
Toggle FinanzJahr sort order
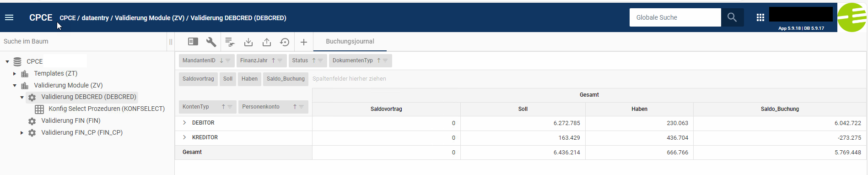[x=273, y=60]
